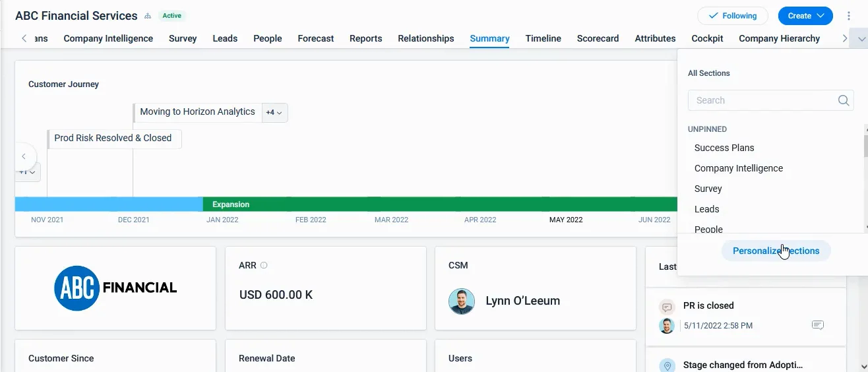Select the Summary tab
This screenshot has height=372, width=868.
(489, 38)
